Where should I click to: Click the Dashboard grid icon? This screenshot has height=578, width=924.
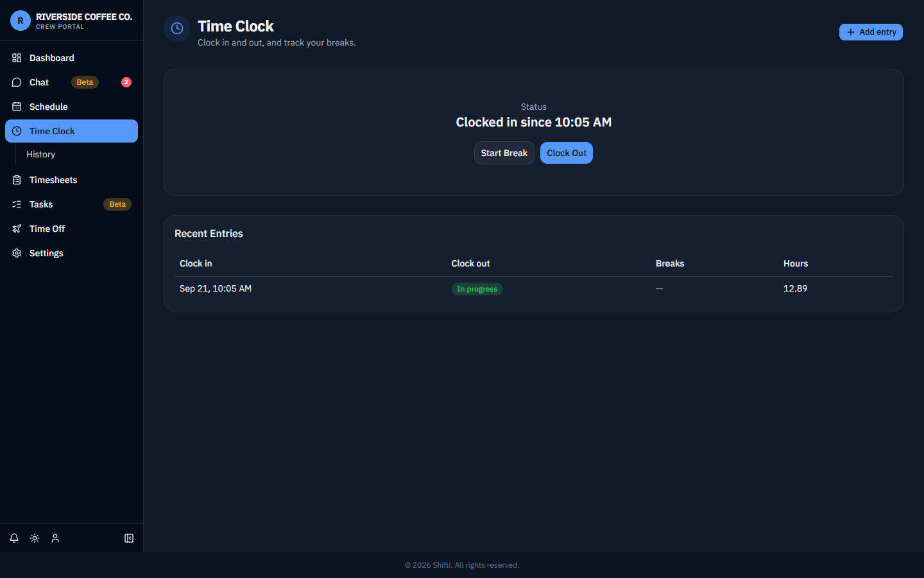tap(17, 58)
